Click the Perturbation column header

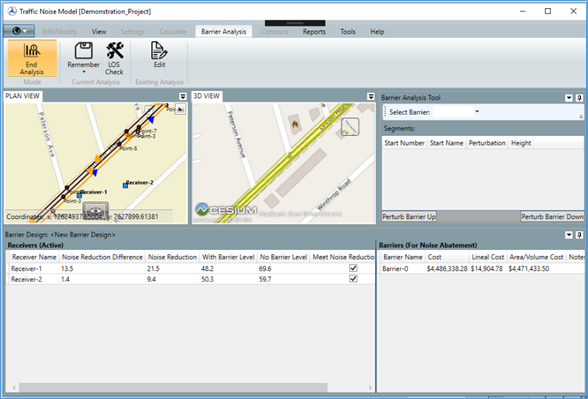[x=487, y=143]
